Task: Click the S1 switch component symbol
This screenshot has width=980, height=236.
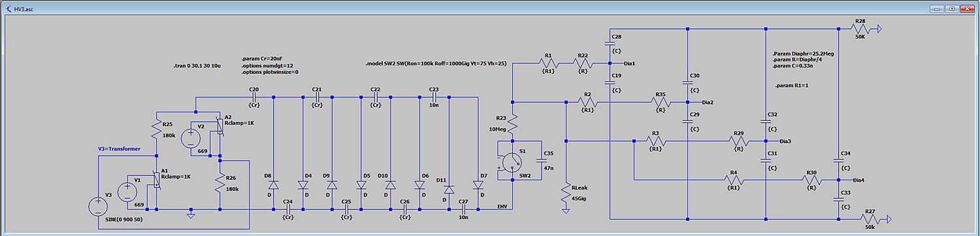Action: [513, 162]
